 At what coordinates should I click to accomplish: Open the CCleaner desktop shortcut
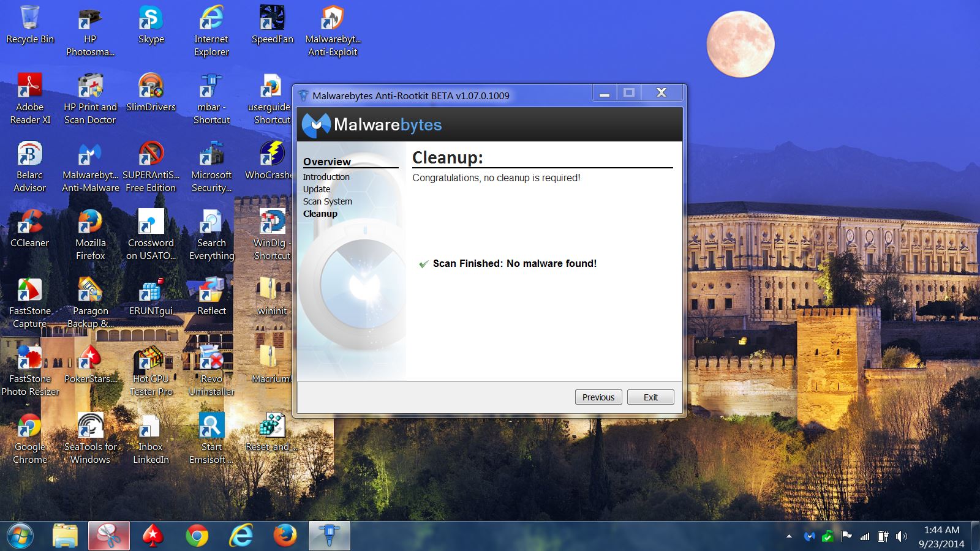click(x=30, y=230)
